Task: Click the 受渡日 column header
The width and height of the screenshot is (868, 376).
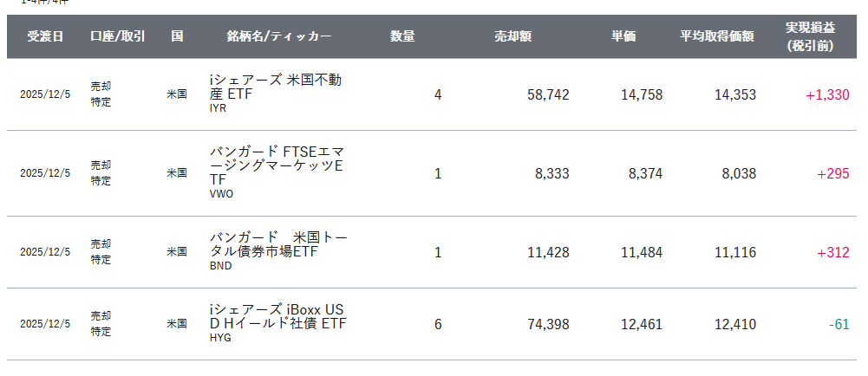Action: pos(45,36)
